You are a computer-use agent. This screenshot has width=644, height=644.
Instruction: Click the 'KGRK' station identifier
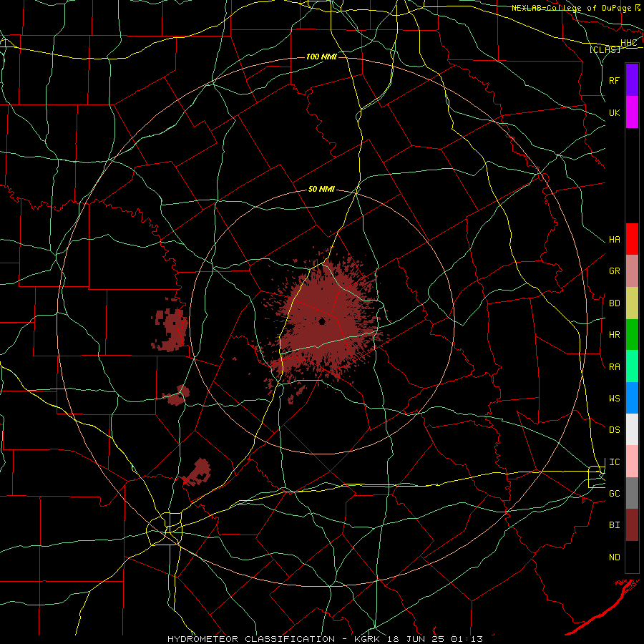[x=367, y=639]
